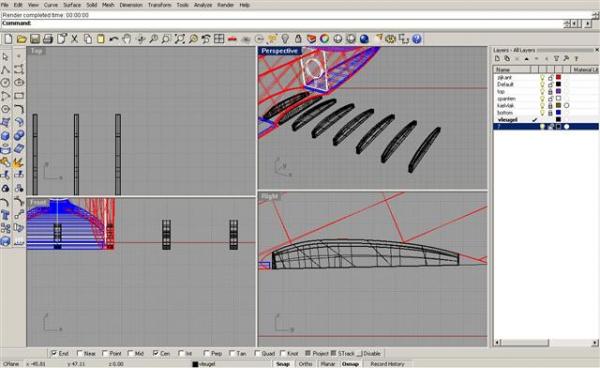Viewport: 600px width, 368px height.
Task: Enable the Near osnap checkbox
Action: tap(80, 353)
